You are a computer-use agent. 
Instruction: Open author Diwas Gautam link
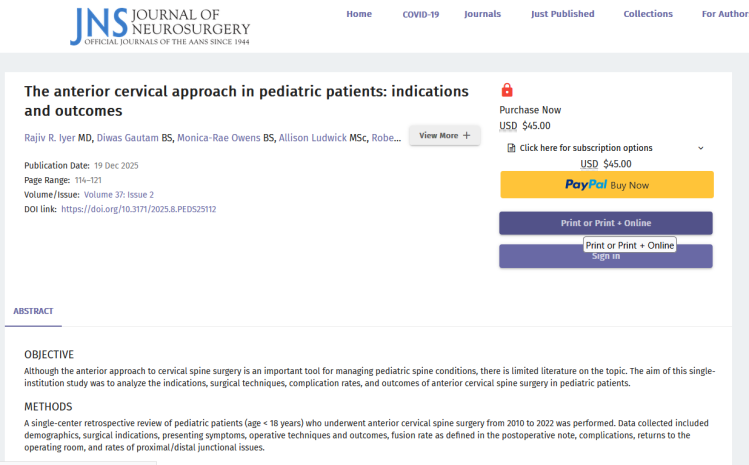[128, 138]
